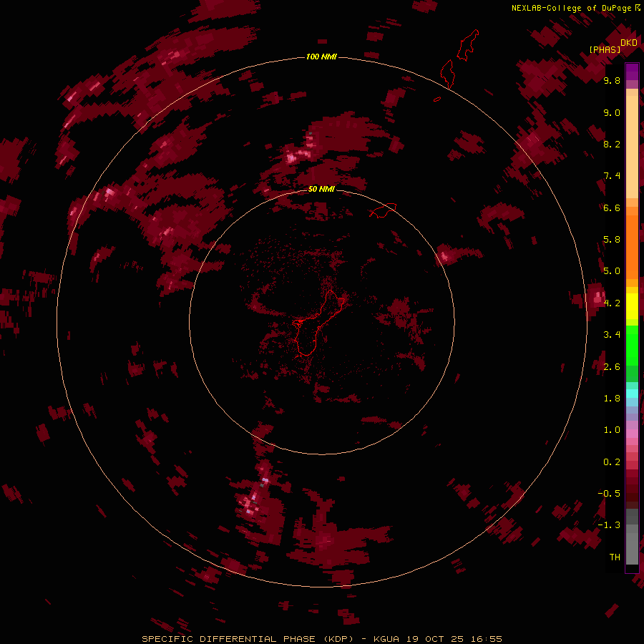Click the cyan segment of color bar
644x644 pixels.
pyautogui.click(x=632, y=394)
